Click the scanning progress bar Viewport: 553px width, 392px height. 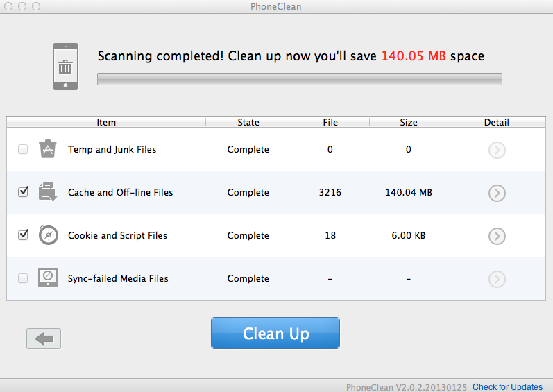tap(300, 79)
